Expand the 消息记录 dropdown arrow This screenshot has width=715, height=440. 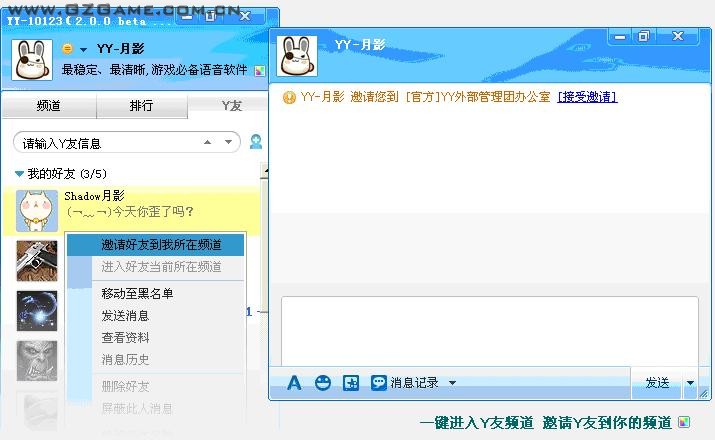pos(452,383)
